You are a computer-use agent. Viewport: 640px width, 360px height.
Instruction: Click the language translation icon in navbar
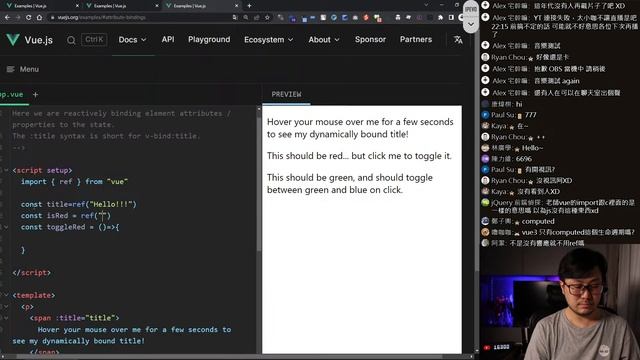458,40
